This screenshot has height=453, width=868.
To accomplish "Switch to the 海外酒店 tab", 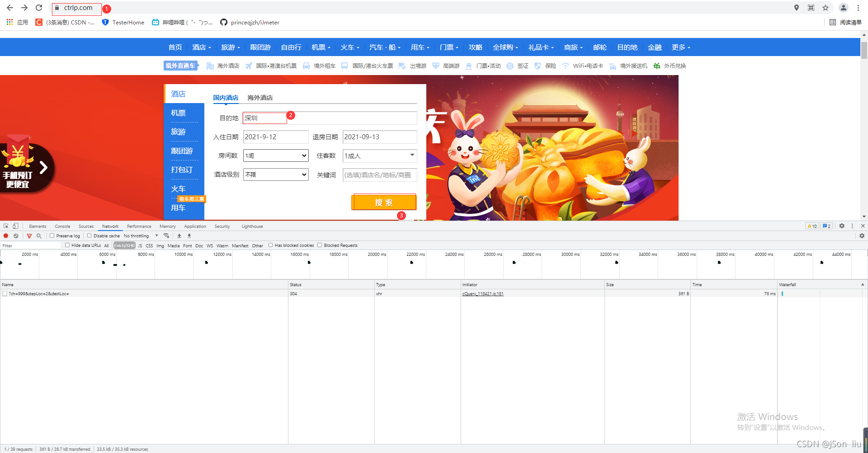I will click(260, 98).
